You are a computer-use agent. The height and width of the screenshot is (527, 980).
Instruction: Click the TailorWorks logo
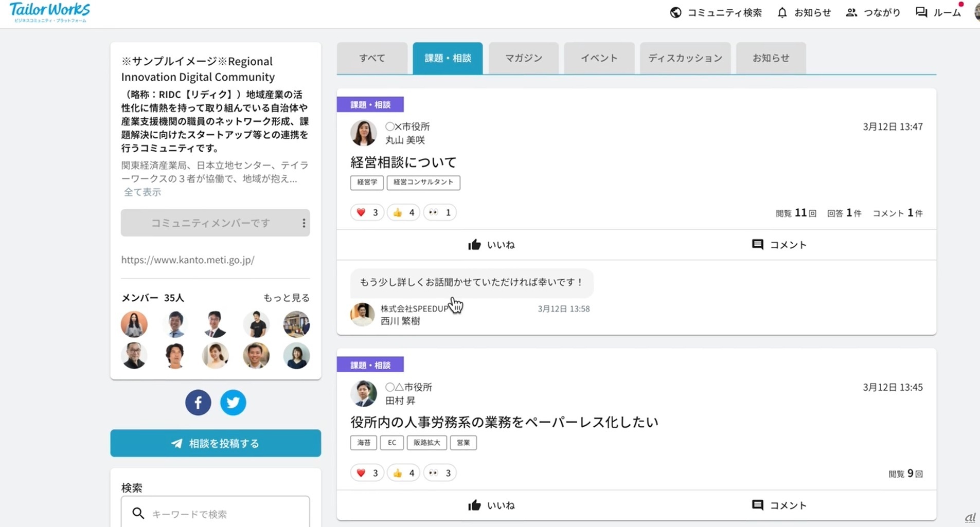point(50,12)
